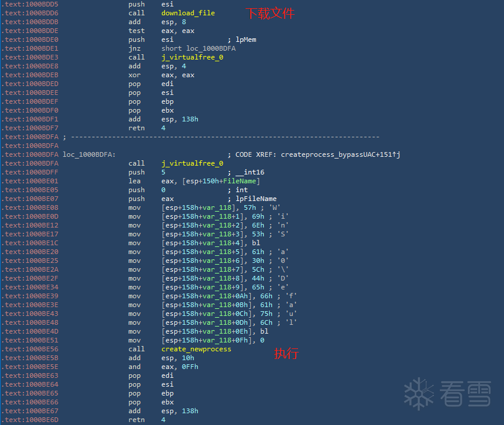Select the lpMem comment

pyautogui.click(x=246, y=39)
